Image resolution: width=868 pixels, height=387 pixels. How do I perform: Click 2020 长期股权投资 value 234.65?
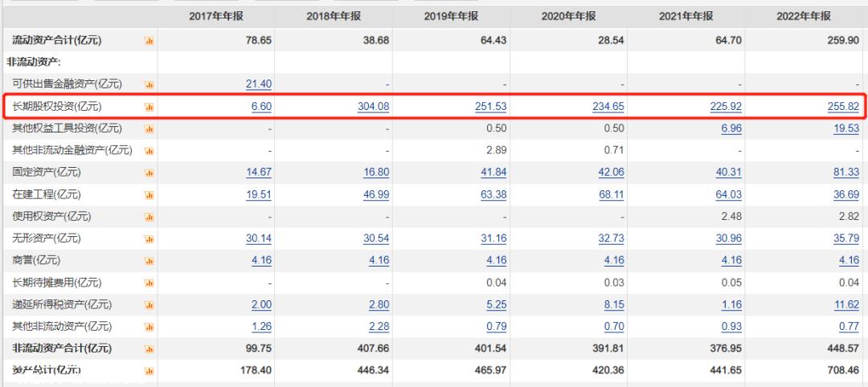coord(608,106)
